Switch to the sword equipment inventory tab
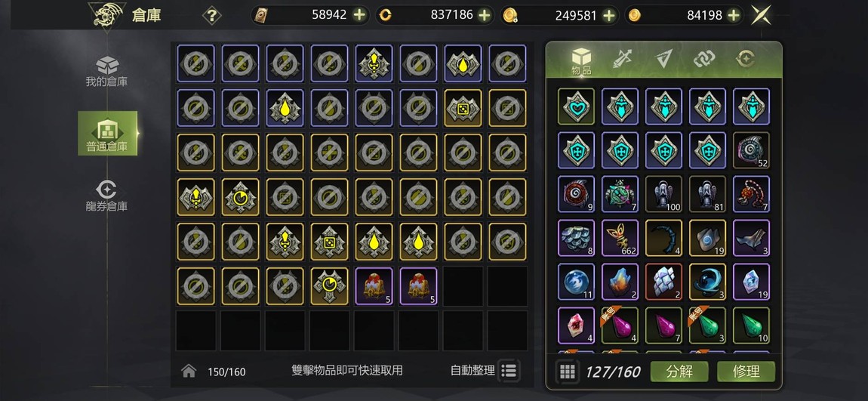This screenshot has height=401, width=868. (622, 59)
